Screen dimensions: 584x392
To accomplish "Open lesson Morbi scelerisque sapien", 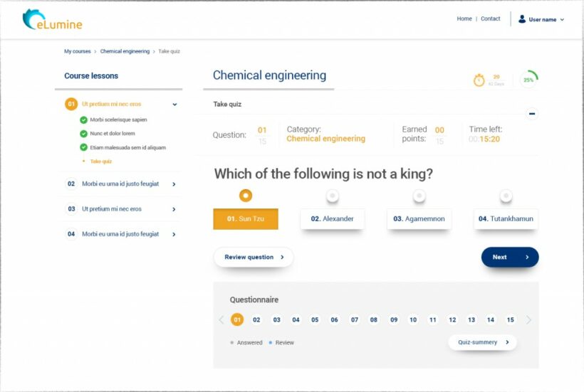I will point(118,120).
